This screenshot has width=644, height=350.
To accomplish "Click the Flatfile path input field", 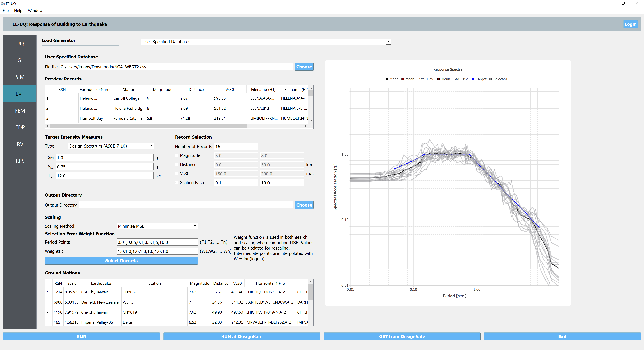I will tap(176, 67).
